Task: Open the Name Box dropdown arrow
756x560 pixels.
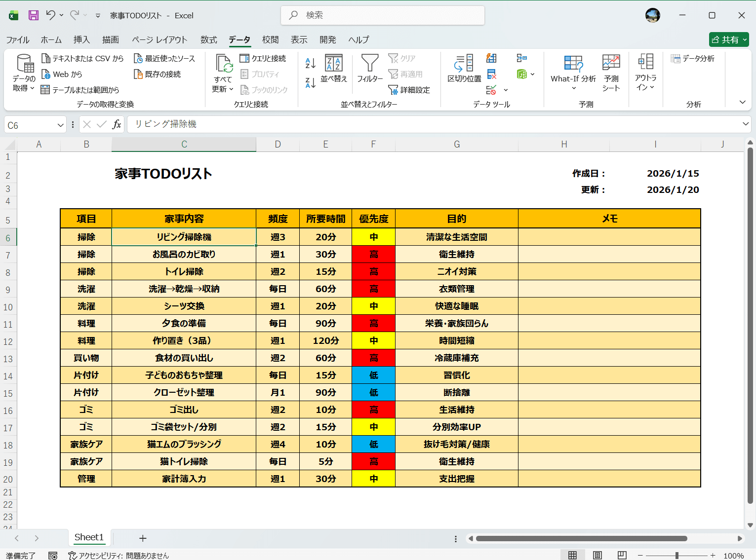Action: click(60, 125)
